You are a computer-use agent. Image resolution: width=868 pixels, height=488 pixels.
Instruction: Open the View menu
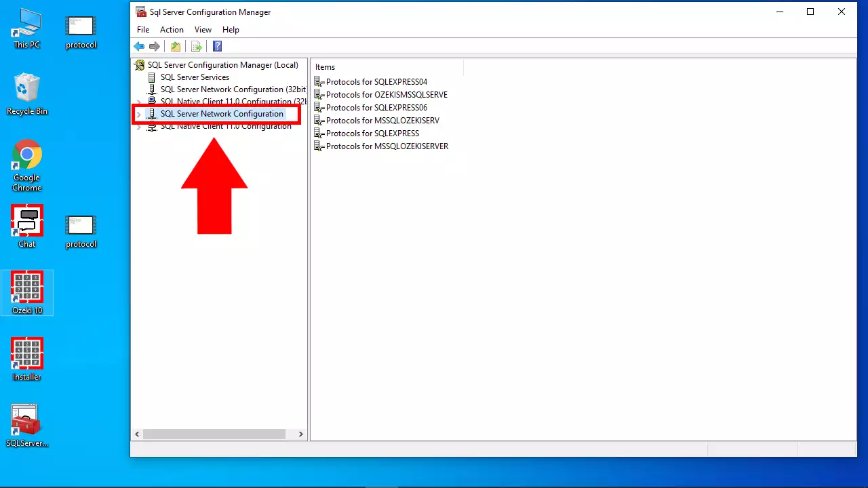coord(203,30)
